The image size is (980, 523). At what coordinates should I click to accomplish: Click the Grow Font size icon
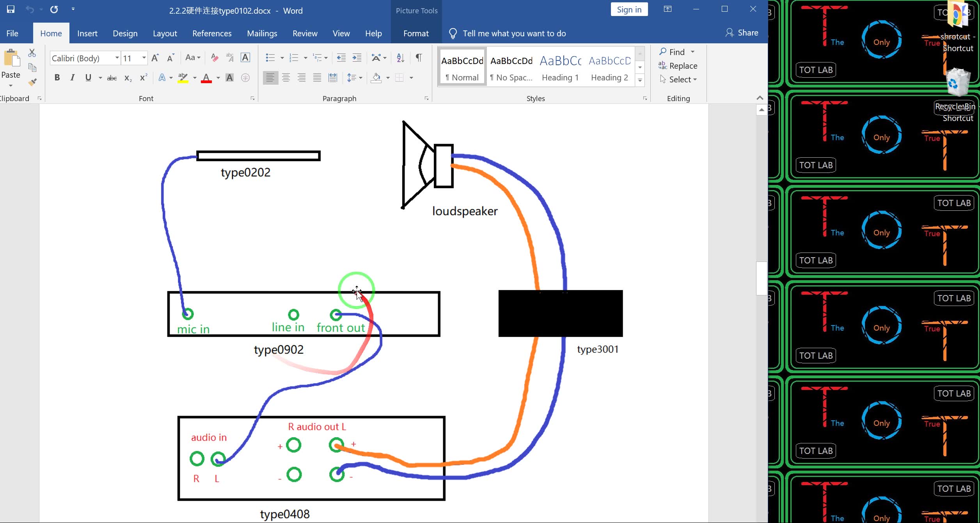coord(155,58)
